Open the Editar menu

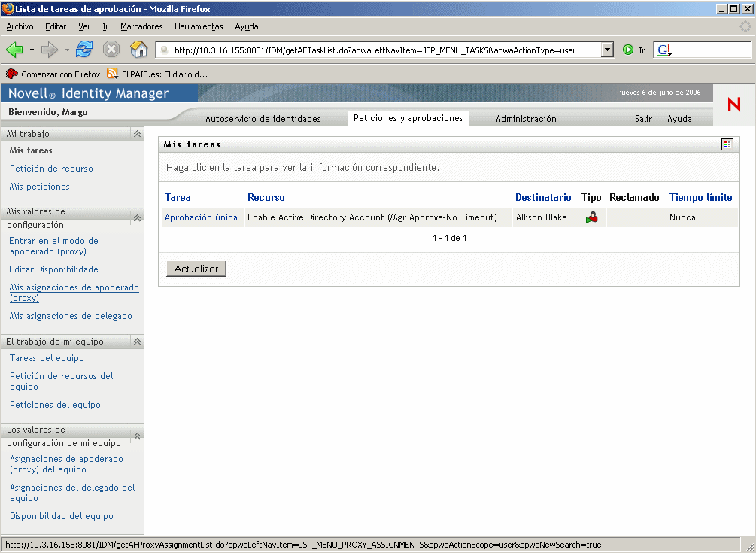coord(56,26)
